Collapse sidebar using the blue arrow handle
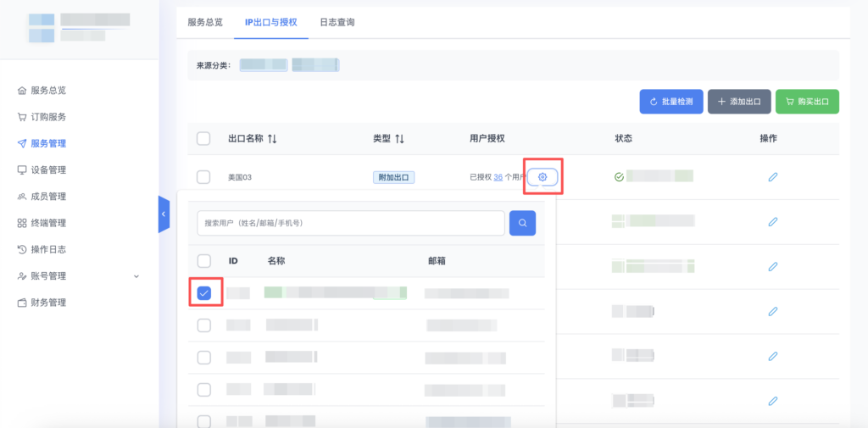Viewport: 868px width, 428px height. [x=164, y=214]
